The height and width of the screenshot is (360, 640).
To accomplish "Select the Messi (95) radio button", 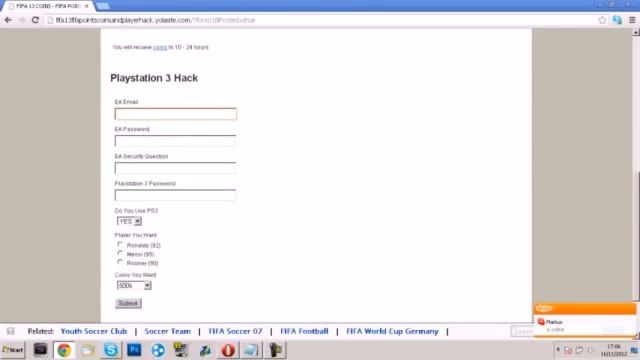I will point(120,253).
